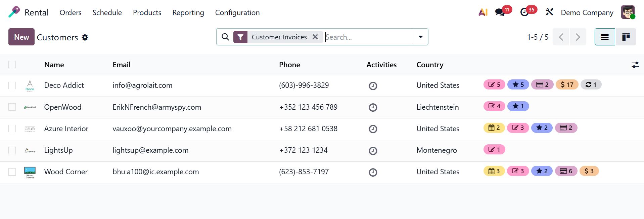Open the Configuration menu
The height and width of the screenshot is (219, 644).
[237, 13]
